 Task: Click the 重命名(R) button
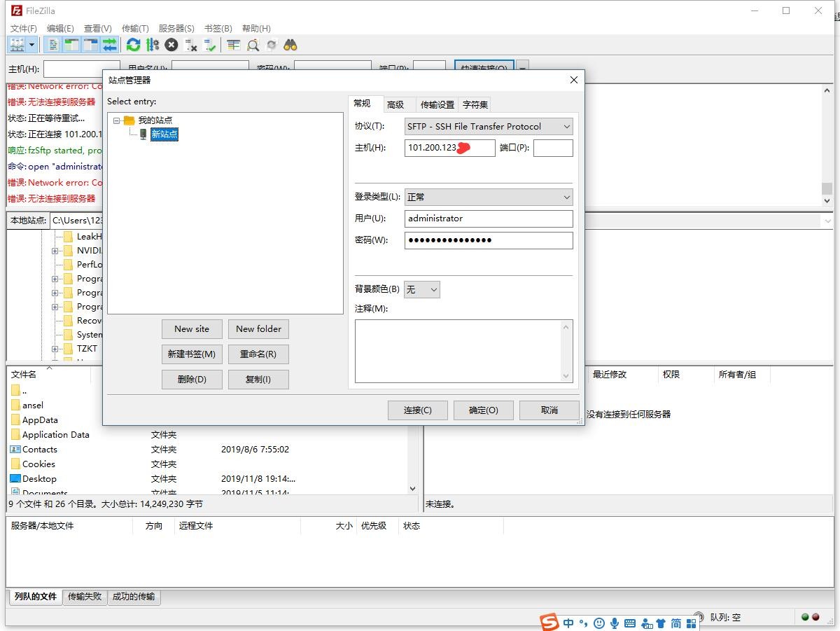[x=258, y=354]
